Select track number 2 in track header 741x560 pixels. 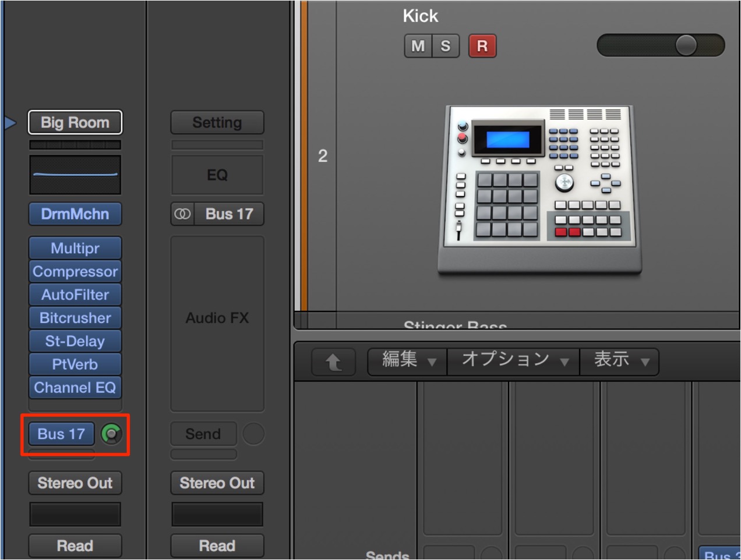(322, 156)
